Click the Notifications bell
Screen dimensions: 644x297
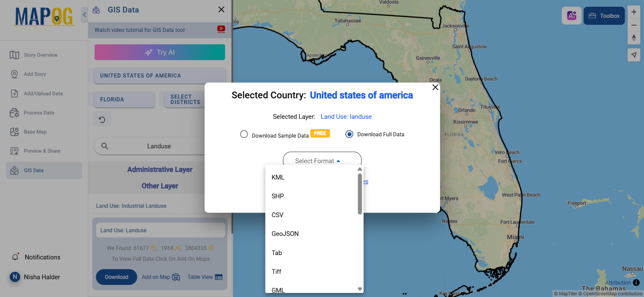tap(16, 257)
